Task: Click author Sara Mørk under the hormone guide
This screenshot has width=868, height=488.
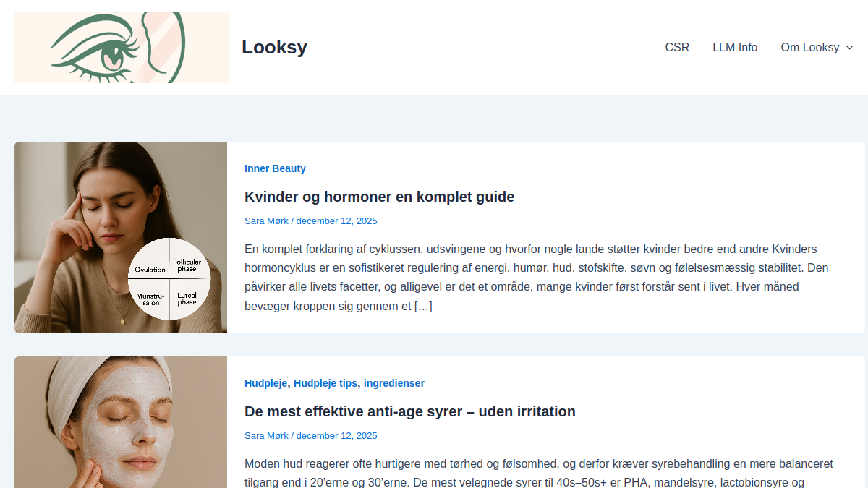Action: point(266,221)
